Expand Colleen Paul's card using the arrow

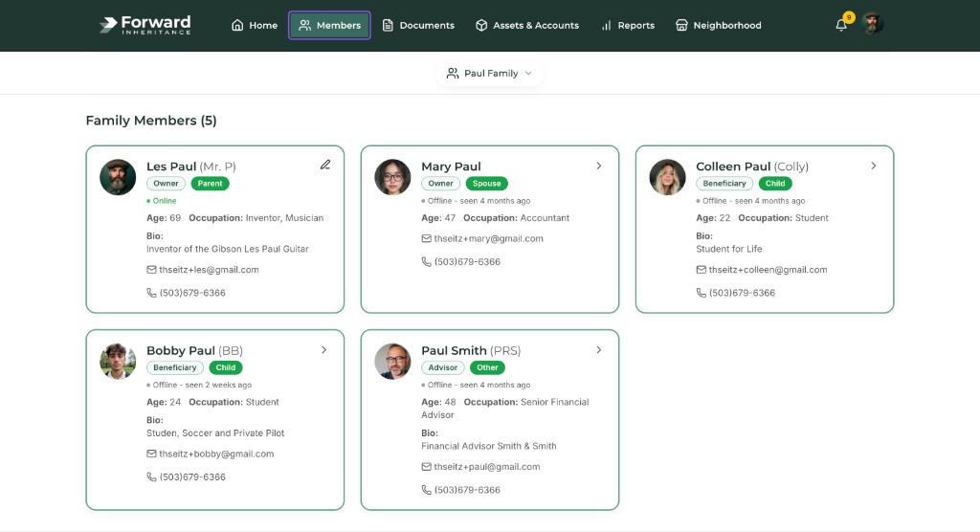(x=874, y=166)
